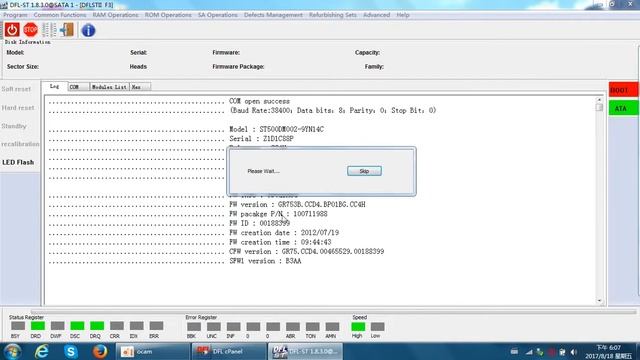Click the Hard reset side button
Viewport: 640px width, 360px height.
coord(18,108)
